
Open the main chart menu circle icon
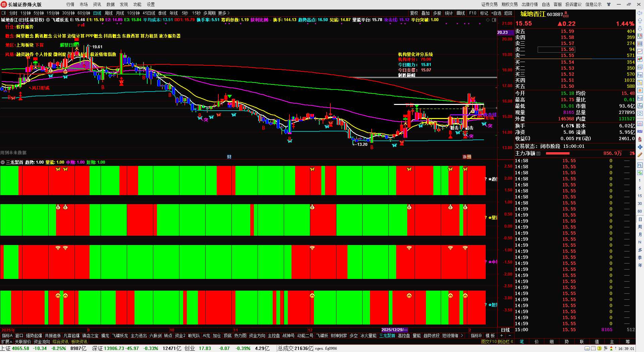tap(48, 20)
